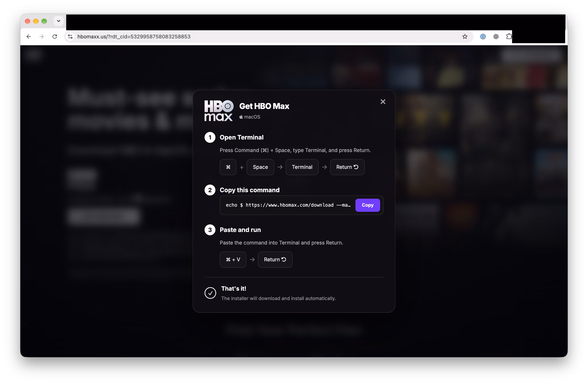
Task: Go forward in browser history
Action: [x=42, y=36]
